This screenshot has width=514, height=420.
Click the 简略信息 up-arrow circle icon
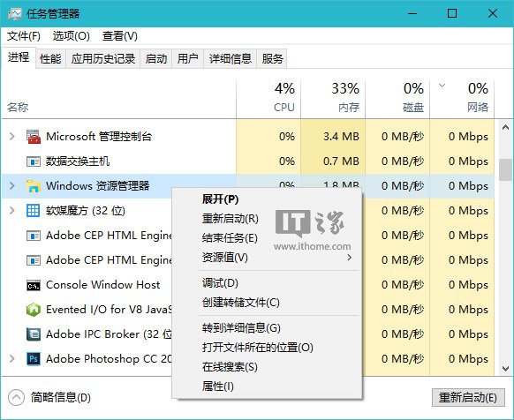pos(17,398)
